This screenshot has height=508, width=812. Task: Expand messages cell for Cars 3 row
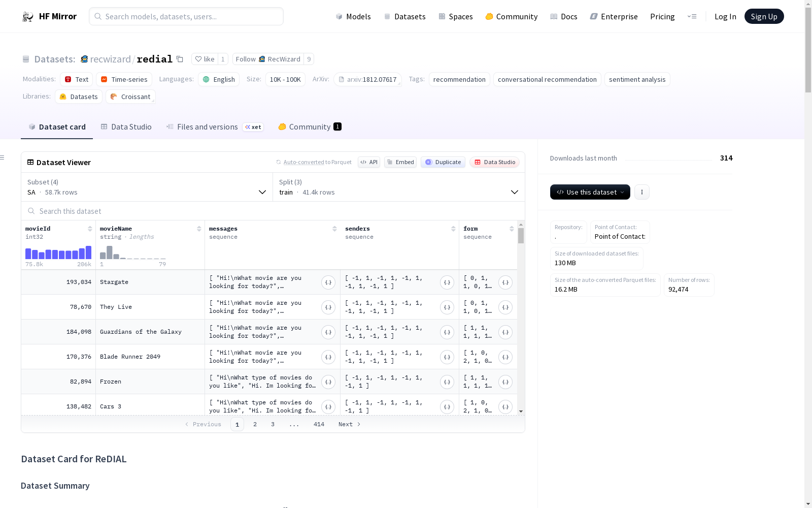click(328, 407)
